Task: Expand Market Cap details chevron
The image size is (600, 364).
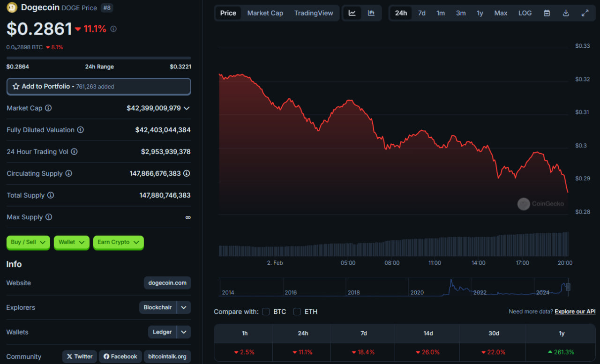Action: pos(187,108)
